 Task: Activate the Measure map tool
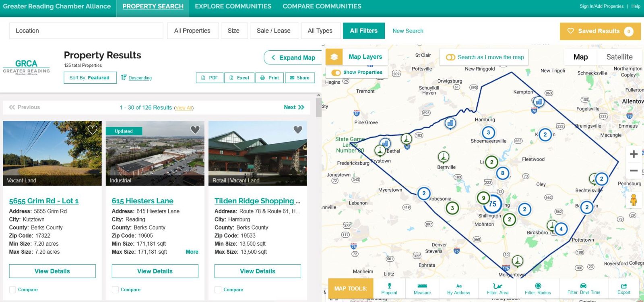coord(422,288)
